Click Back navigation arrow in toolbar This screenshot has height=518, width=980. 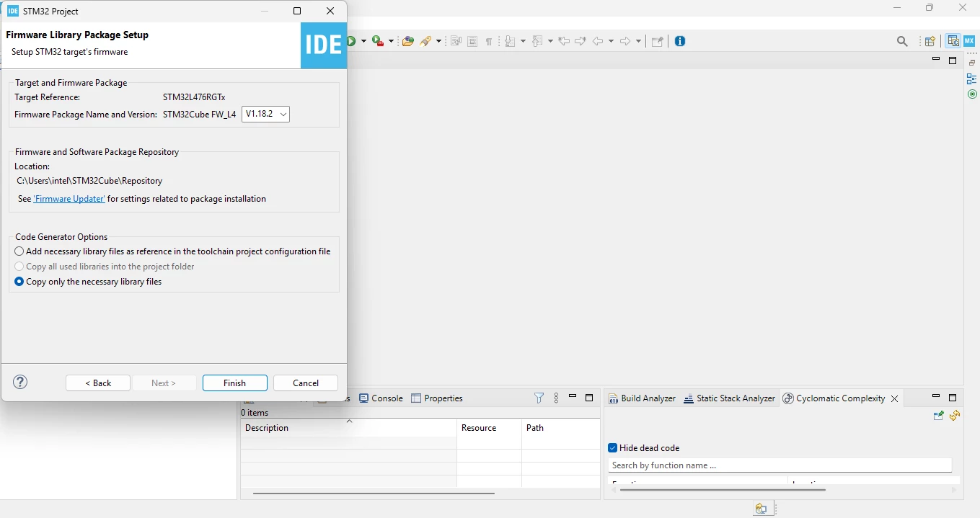point(598,41)
